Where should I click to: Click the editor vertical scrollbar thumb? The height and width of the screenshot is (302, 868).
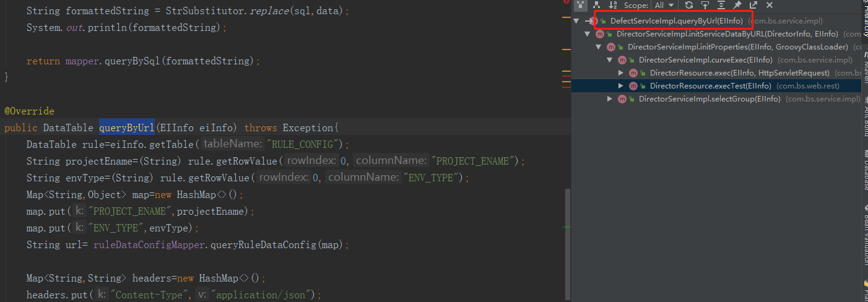click(567, 244)
